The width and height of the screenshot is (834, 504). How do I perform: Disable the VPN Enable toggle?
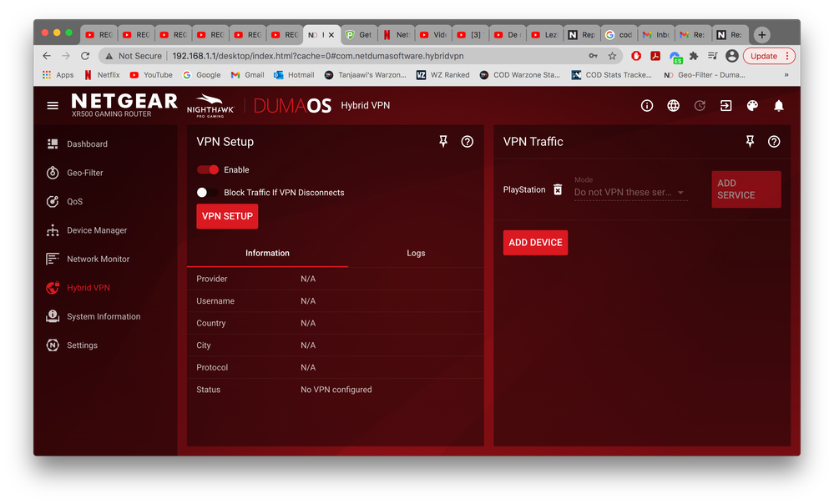(209, 169)
